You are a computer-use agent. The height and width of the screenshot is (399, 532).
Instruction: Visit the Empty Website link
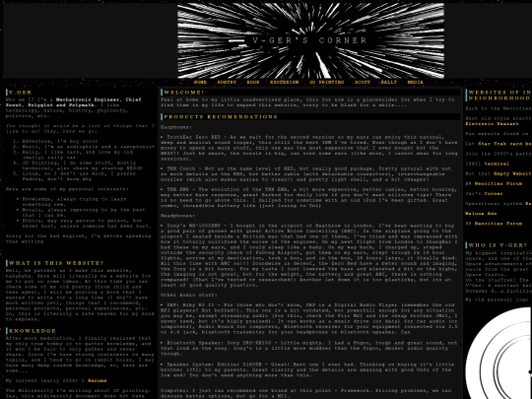tap(512, 173)
